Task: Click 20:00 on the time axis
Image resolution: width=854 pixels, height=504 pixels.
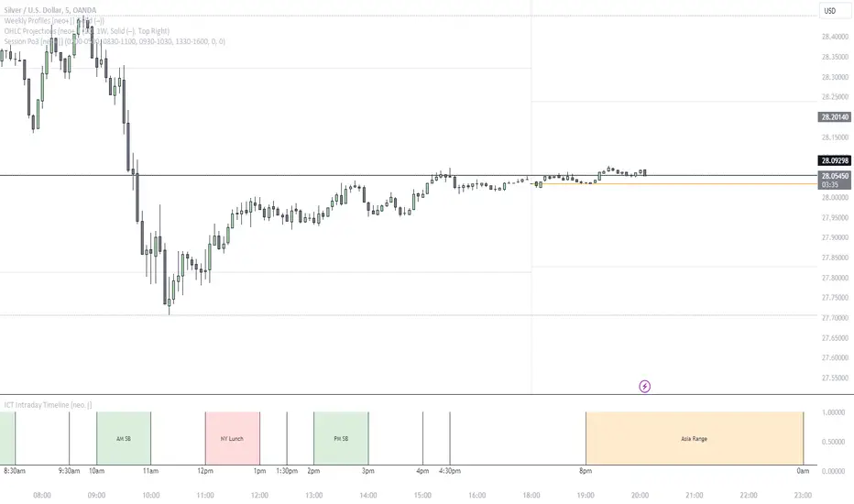Action: tap(640, 494)
